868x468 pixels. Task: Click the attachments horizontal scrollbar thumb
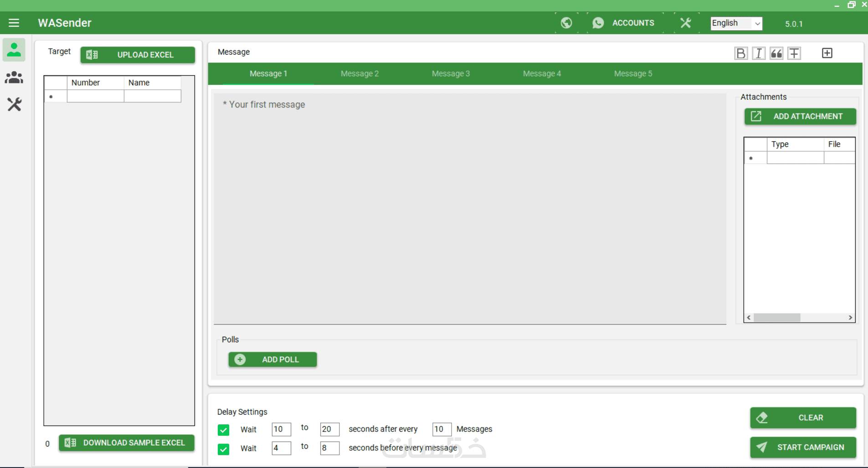[777, 318]
